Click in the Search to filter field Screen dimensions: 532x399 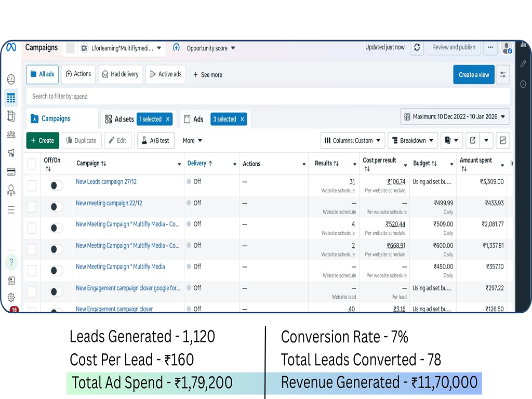click(x=260, y=96)
